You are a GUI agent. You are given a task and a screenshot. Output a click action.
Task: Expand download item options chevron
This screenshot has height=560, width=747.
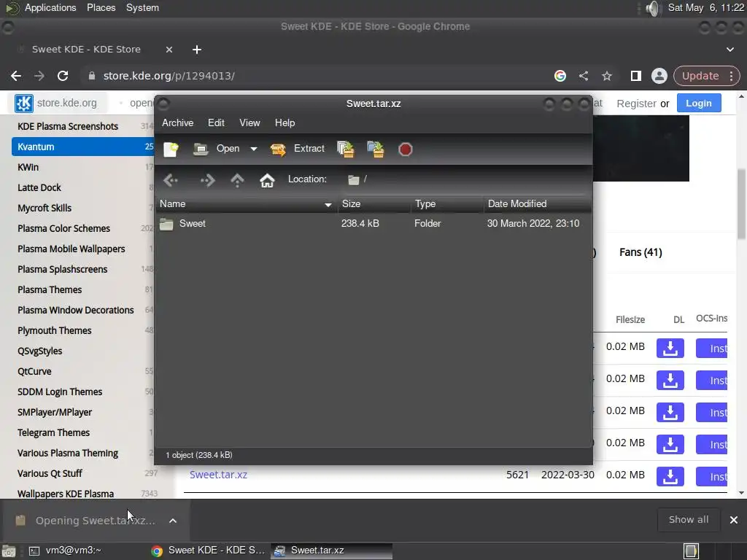click(173, 521)
